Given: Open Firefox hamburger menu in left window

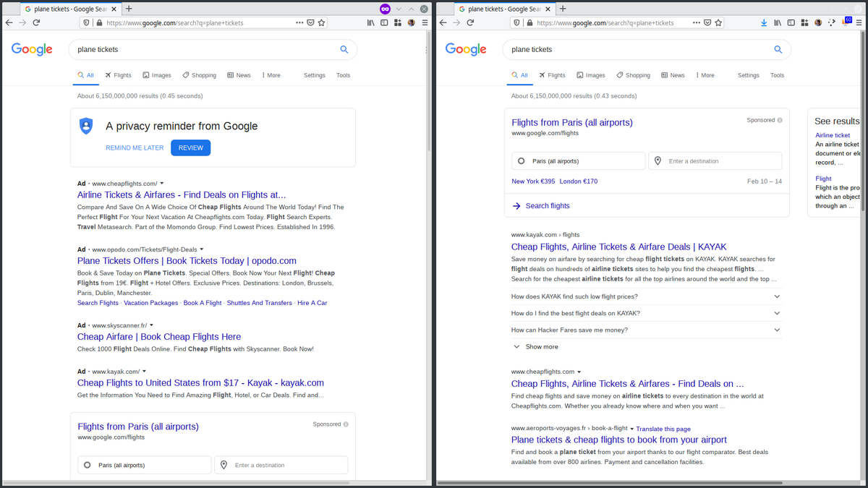Looking at the screenshot, I should tap(425, 22).
